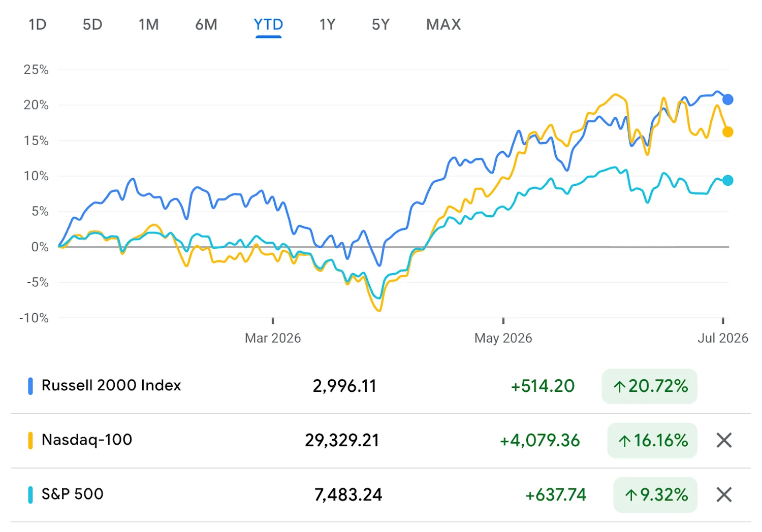Screen dimensions: 762x532
Task: Remove Nasdaq-100 with its X icon
Action: tap(724, 440)
